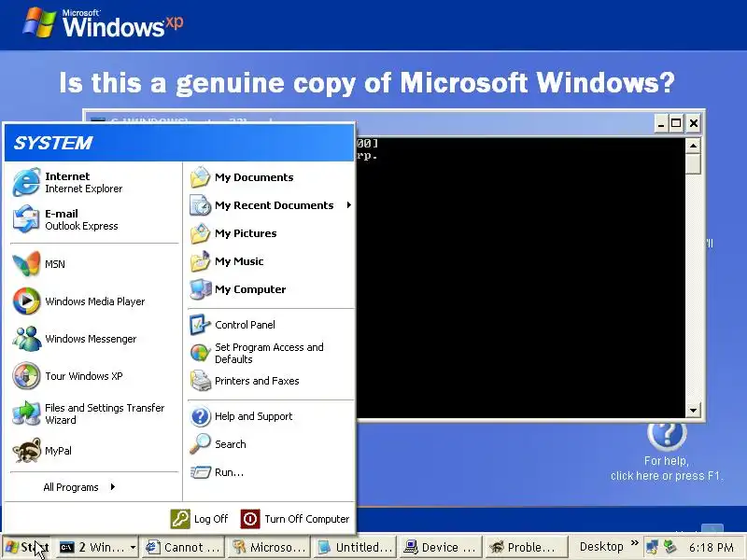
Task: Open Internet Explorer from Start menu
Action: [94, 182]
